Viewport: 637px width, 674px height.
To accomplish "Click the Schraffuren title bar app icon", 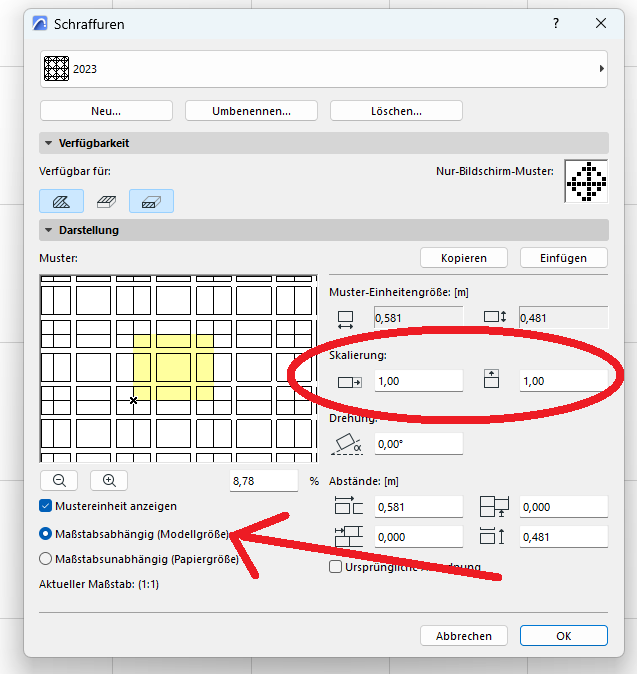I will click(40, 23).
